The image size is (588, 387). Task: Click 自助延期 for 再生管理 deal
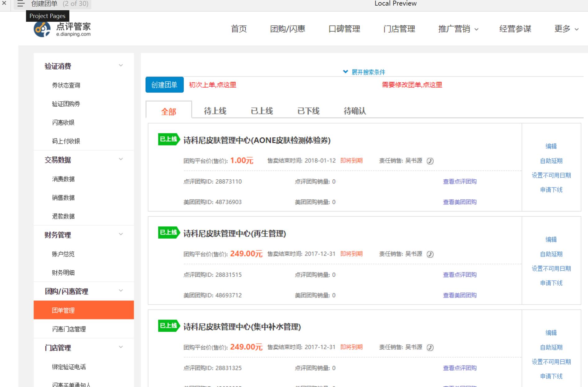551,254
